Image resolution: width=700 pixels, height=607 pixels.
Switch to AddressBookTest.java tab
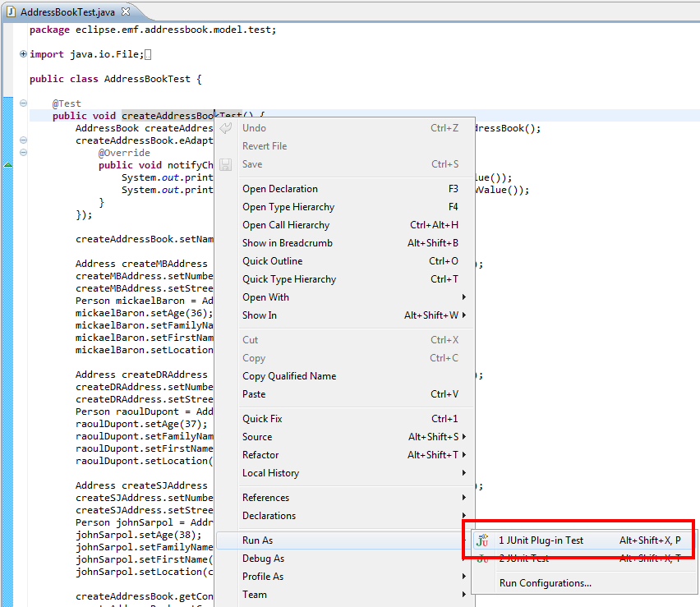coord(67,12)
